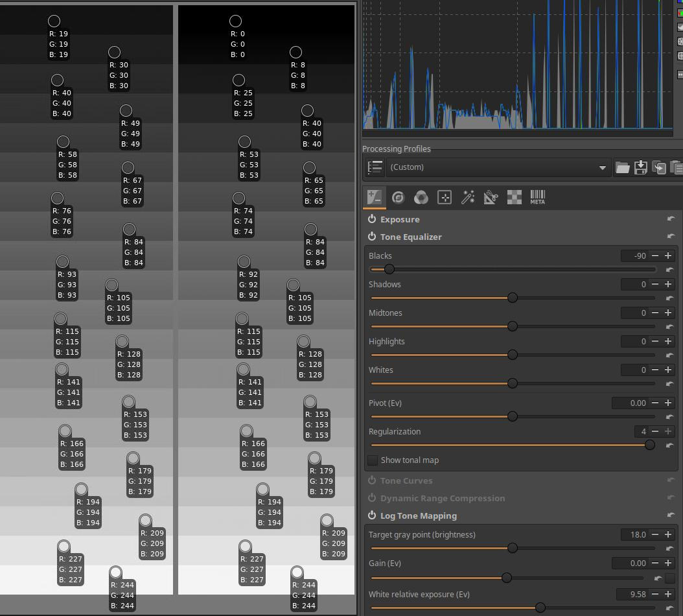This screenshot has width=683, height=616.
Task: Turn on the Tone Curves tool
Action: click(x=372, y=480)
